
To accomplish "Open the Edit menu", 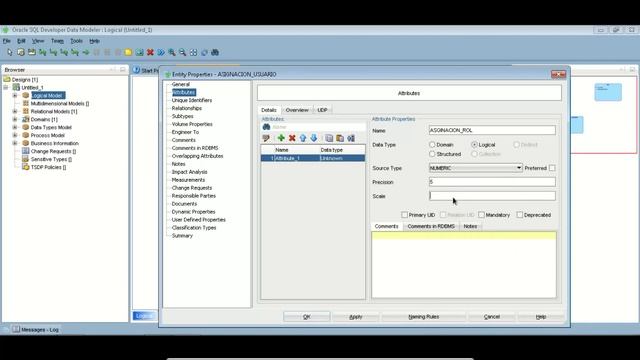I will pos(21,41).
